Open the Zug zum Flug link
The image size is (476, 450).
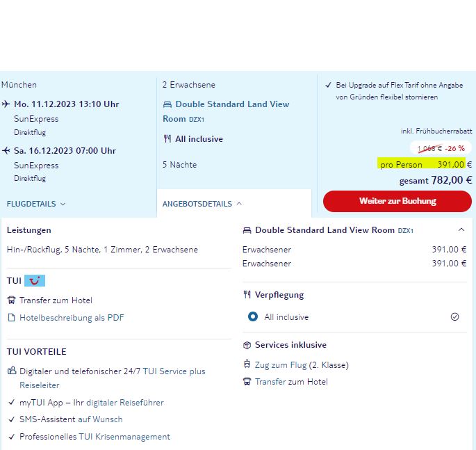point(281,365)
